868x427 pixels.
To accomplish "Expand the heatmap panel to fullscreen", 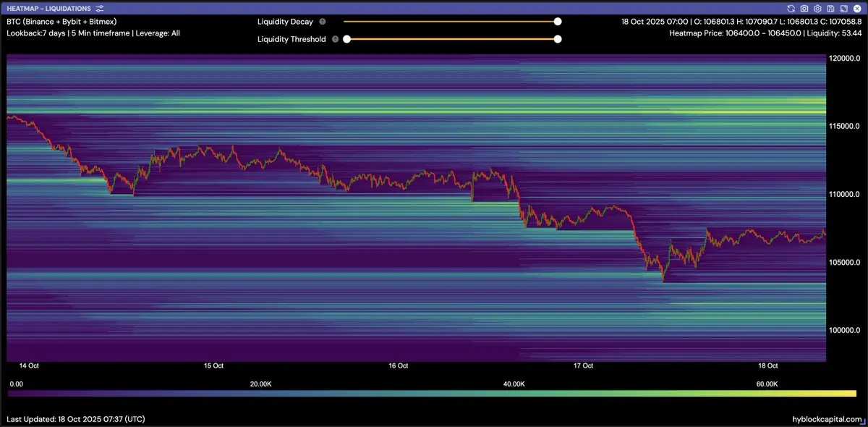I will pos(843,8).
